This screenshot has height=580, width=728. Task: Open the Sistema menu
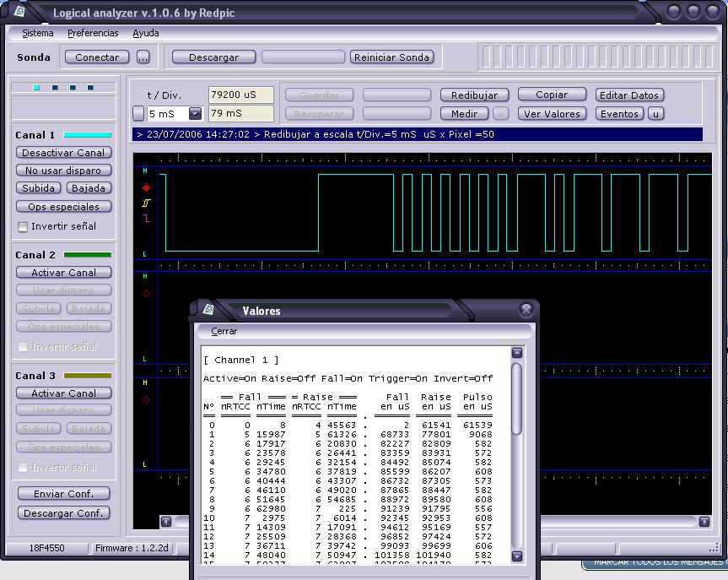[38, 33]
